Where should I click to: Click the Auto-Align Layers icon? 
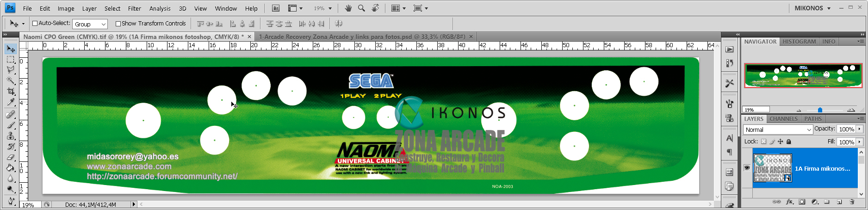pos(338,24)
